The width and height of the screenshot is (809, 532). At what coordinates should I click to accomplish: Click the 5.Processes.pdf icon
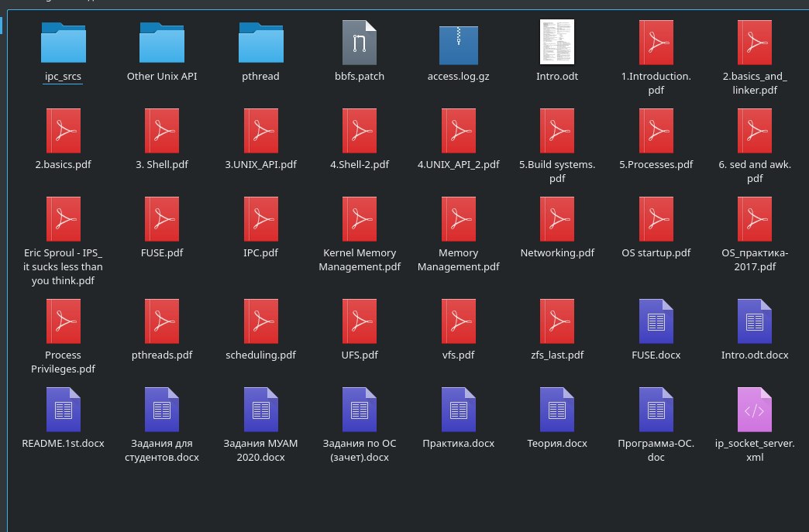click(x=656, y=131)
